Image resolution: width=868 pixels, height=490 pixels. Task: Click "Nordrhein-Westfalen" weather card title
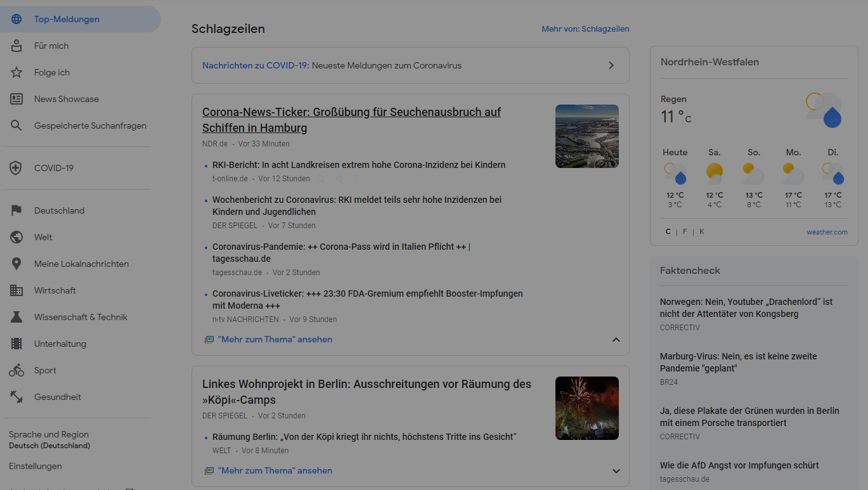pos(709,62)
